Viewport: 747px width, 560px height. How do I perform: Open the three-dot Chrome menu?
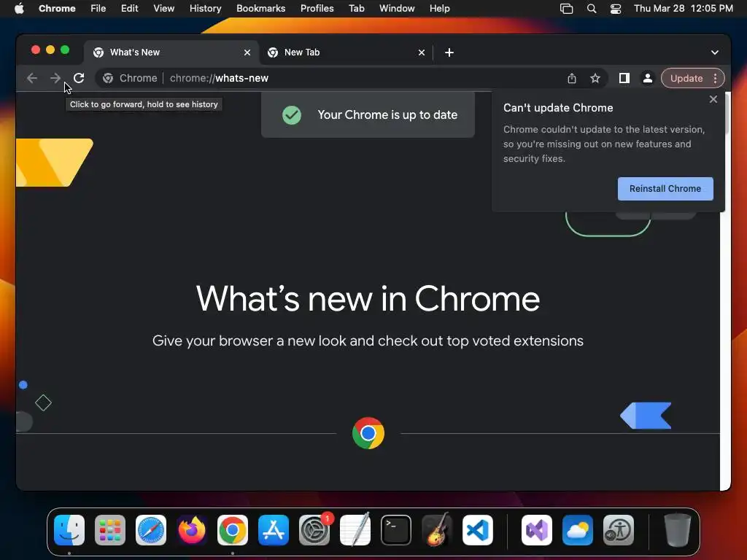click(x=716, y=78)
